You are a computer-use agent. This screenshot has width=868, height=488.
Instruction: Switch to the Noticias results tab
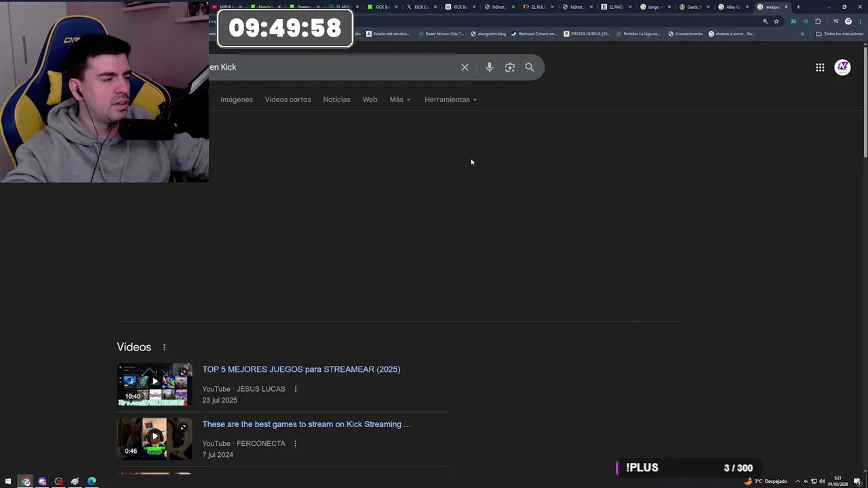(336, 100)
